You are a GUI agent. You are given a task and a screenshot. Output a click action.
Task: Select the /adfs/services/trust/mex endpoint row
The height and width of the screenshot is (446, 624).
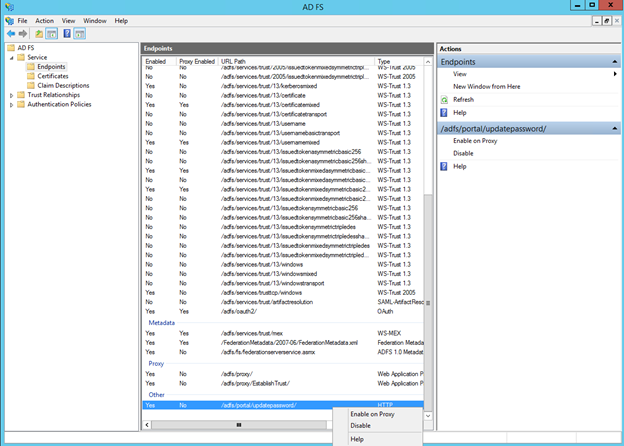[283, 333]
